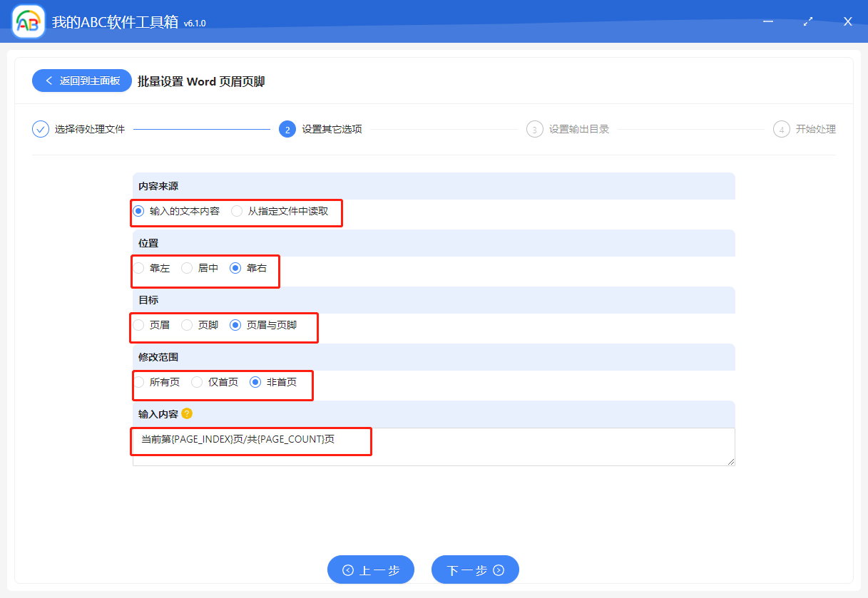Click the 上一步 previous button
Image resolution: width=868 pixels, height=598 pixels.
tap(370, 569)
